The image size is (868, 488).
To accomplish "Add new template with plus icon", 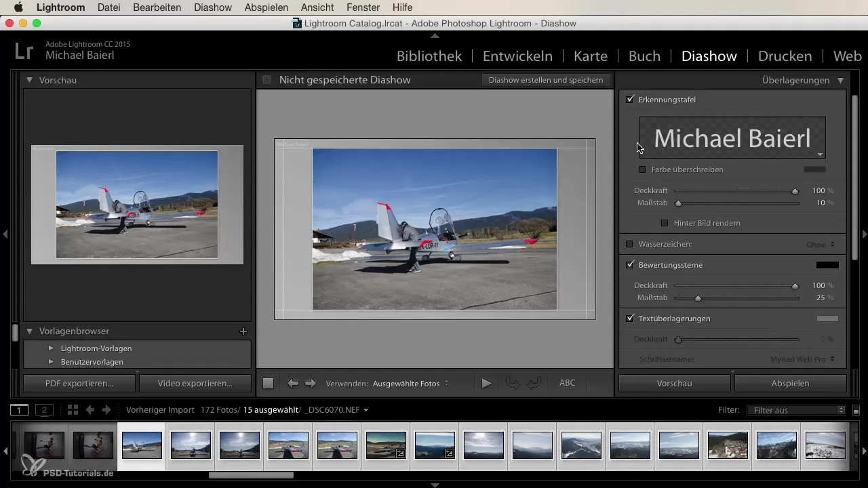I will 243,331.
